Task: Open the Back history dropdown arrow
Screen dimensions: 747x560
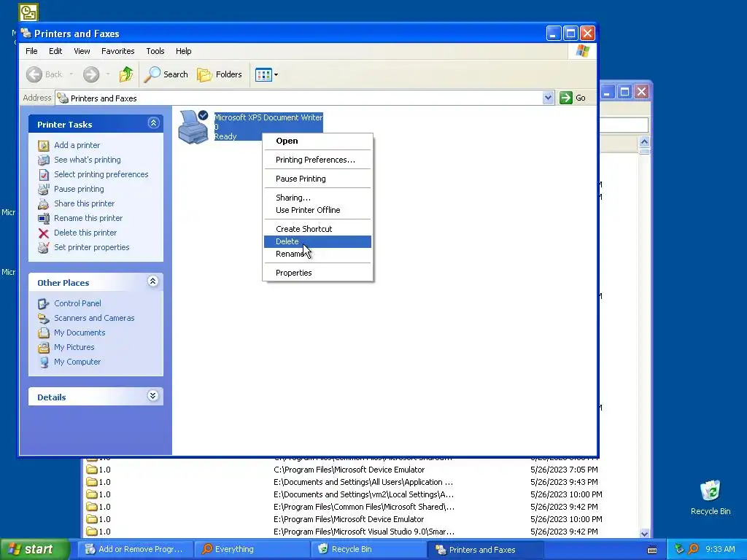Action: point(71,74)
